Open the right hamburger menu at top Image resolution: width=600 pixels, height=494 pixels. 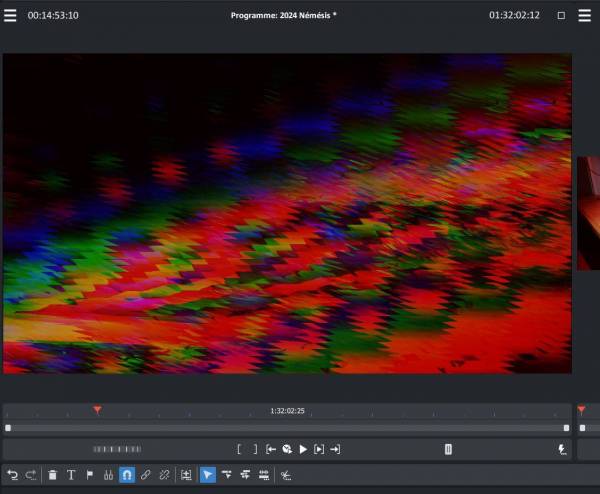[585, 16]
